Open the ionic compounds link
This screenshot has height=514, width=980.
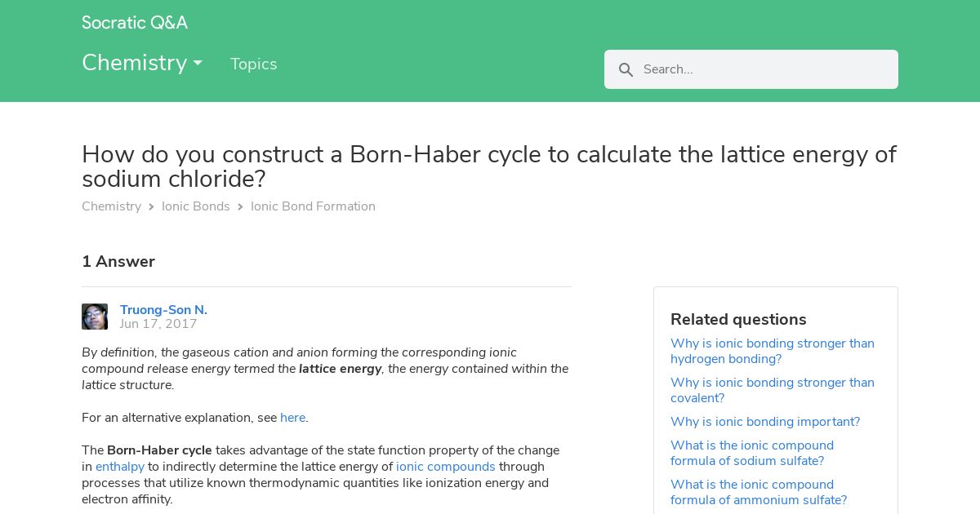tap(446, 467)
